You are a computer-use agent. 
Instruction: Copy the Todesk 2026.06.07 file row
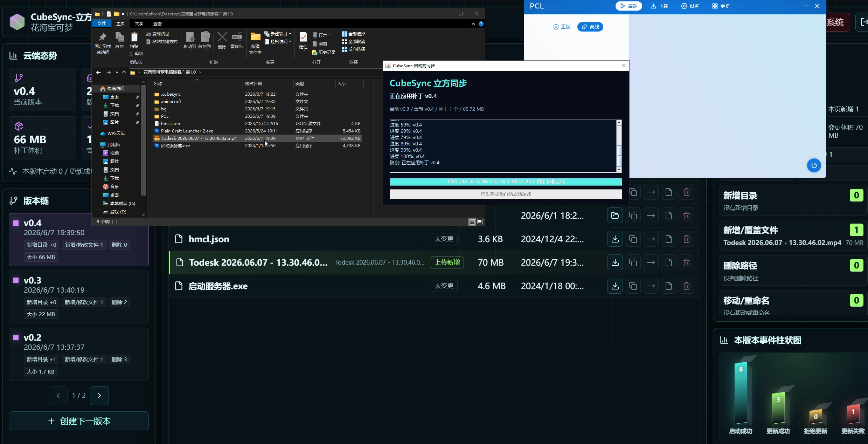point(633,262)
